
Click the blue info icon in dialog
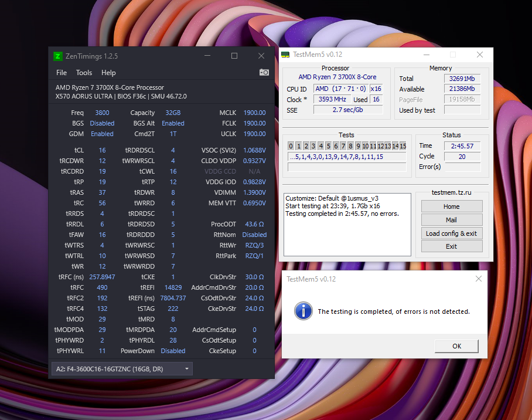point(303,311)
